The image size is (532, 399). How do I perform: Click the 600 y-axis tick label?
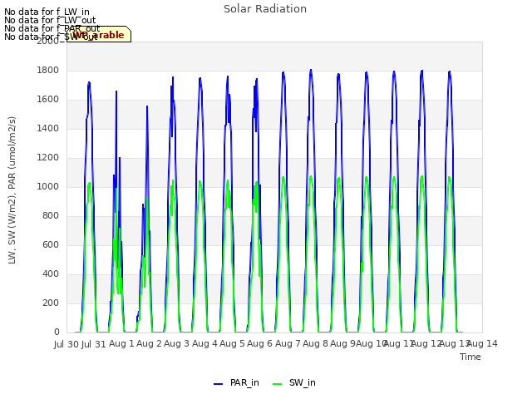pos(51,244)
